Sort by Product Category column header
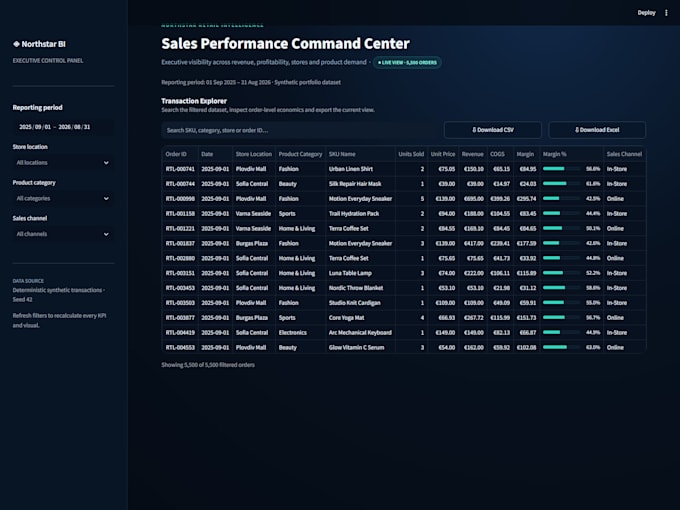The width and height of the screenshot is (680, 510). (x=300, y=154)
